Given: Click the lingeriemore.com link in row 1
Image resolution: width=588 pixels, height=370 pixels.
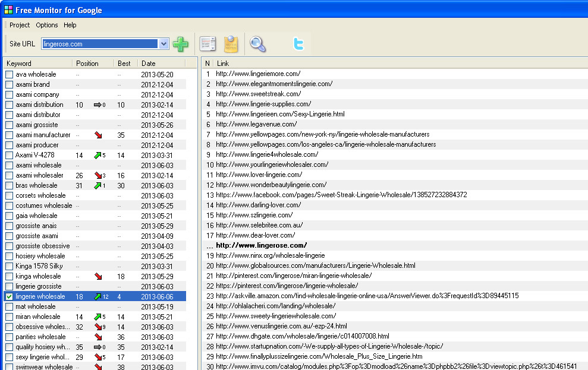Looking at the screenshot, I should tap(258, 74).
